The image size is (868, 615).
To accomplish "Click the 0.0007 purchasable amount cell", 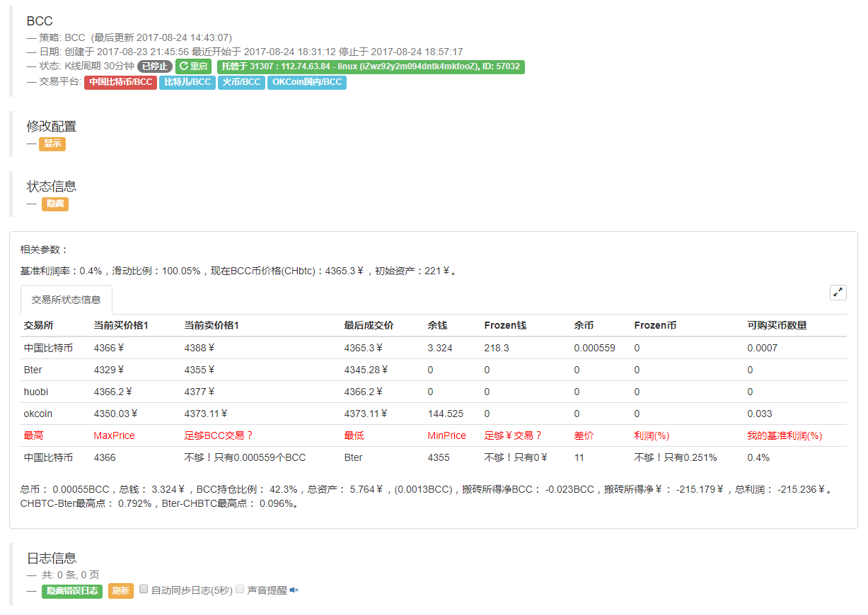I will coord(762,348).
